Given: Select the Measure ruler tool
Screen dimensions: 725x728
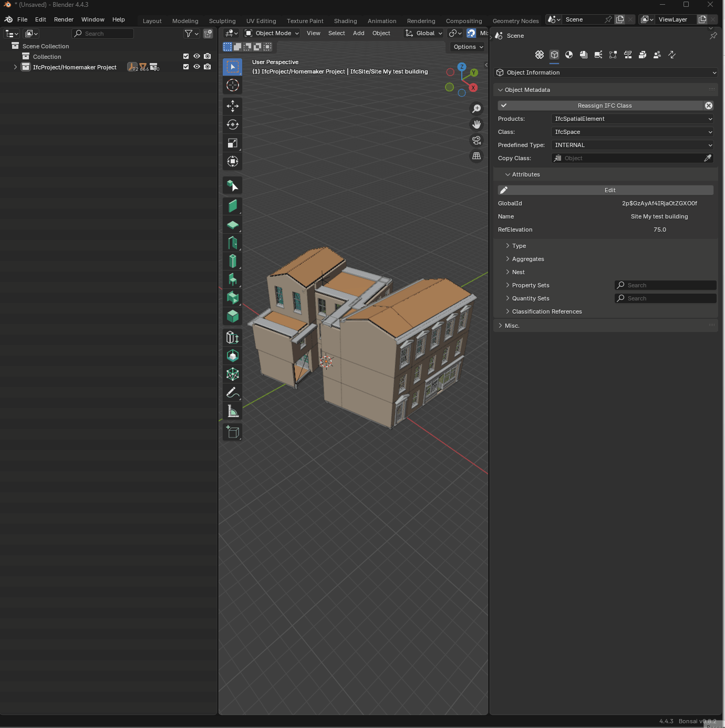Looking at the screenshot, I should (x=233, y=411).
